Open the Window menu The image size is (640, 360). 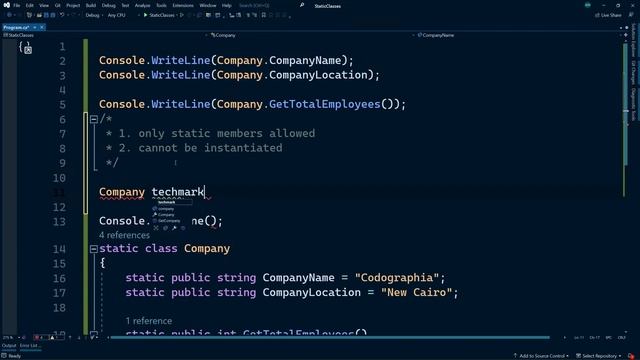click(x=208, y=6)
